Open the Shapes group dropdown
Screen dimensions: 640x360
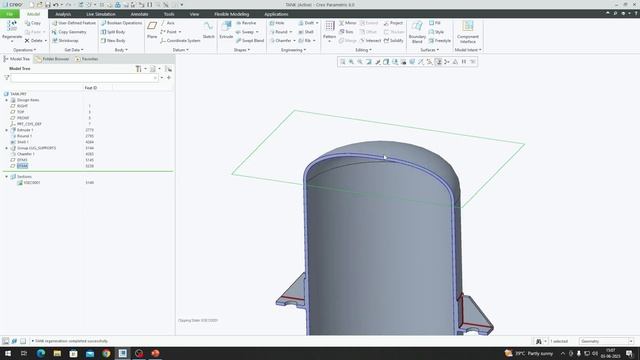(x=242, y=50)
